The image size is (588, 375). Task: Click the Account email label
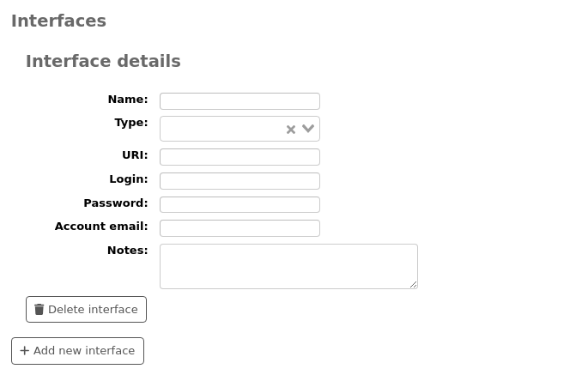tap(101, 227)
